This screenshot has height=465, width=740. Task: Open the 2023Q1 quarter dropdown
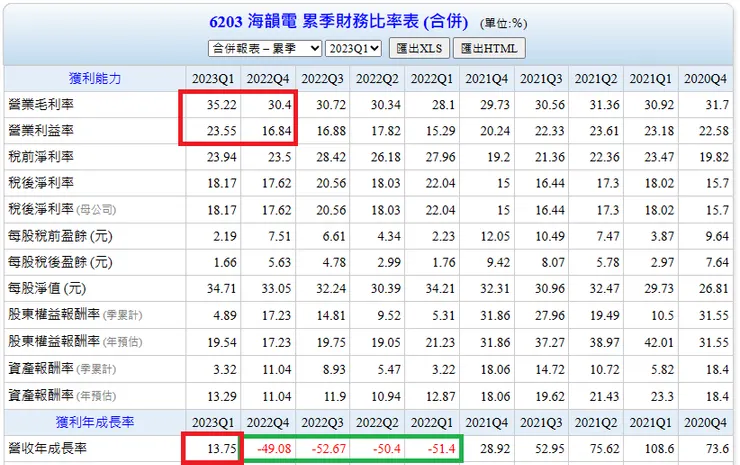click(x=353, y=48)
